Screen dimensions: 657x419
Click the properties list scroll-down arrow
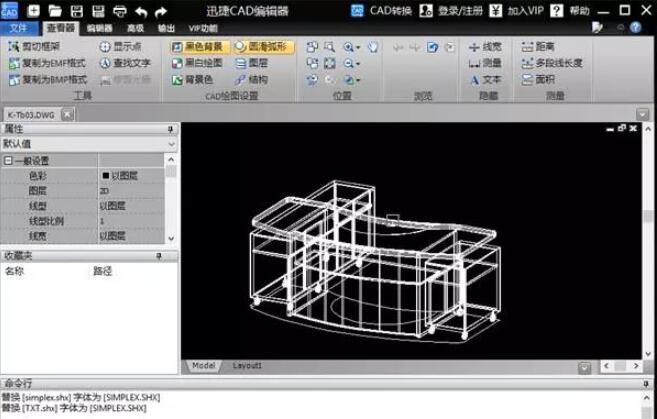(171, 238)
